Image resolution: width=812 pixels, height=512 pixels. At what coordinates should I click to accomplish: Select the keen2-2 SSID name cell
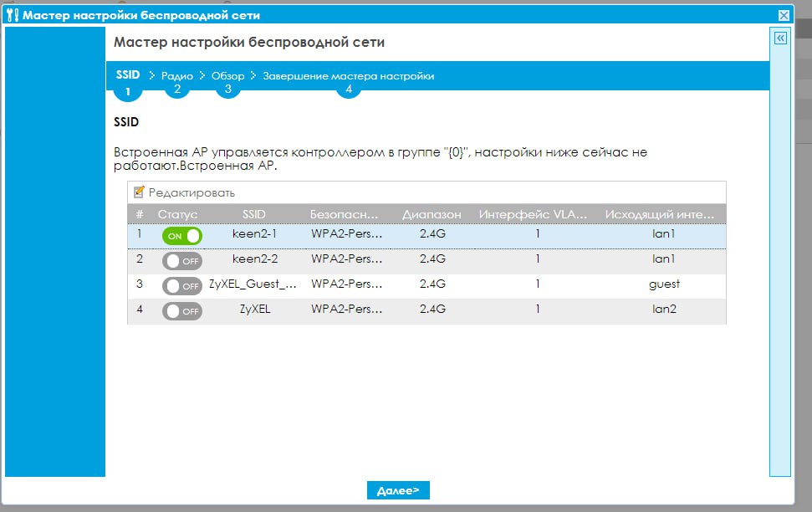point(255,259)
